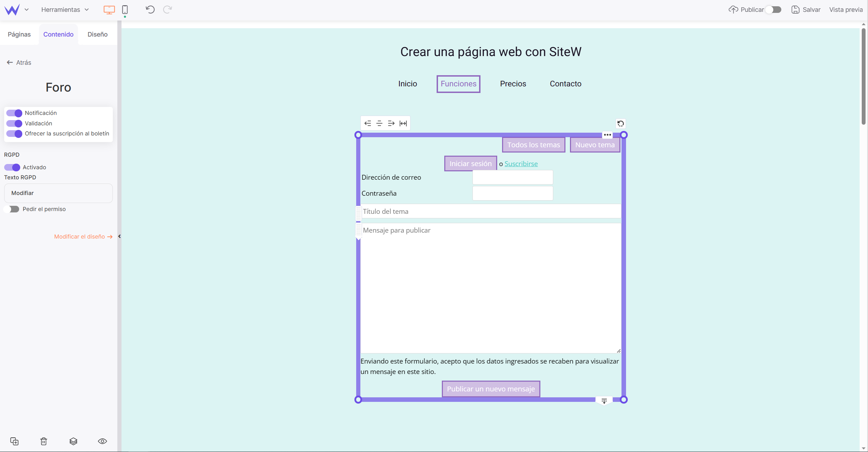This screenshot has height=452, width=868.
Task: Collapse the side panel arrow
Action: (x=119, y=236)
